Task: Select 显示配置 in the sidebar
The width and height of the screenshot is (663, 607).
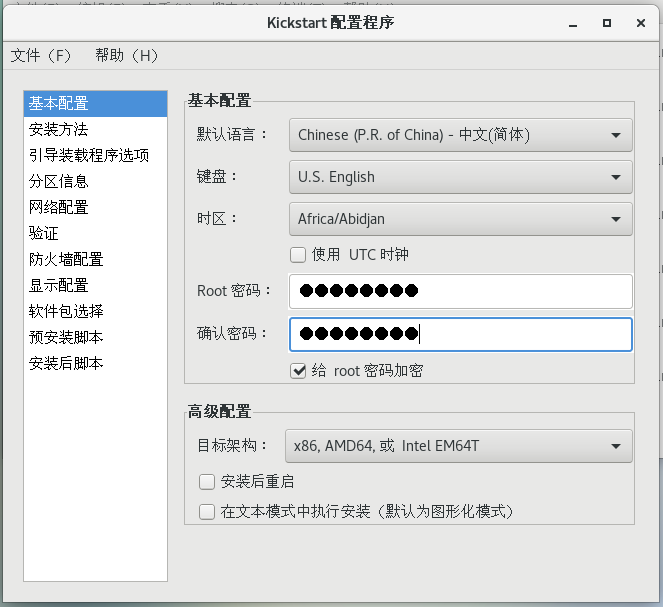Action: click(96, 285)
